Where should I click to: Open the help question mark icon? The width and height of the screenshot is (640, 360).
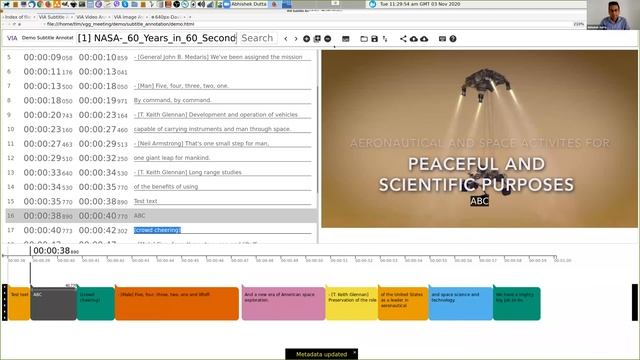click(x=453, y=39)
